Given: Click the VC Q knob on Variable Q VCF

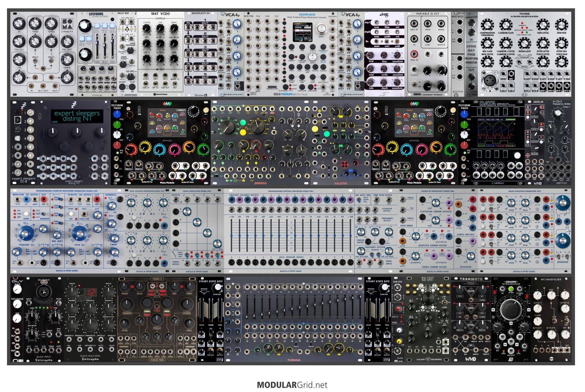Looking at the screenshot, I should click(x=427, y=70).
